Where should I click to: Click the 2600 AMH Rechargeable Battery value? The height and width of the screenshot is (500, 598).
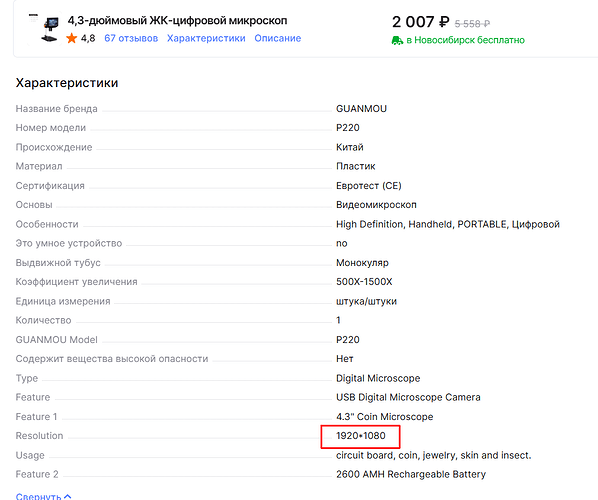pyautogui.click(x=411, y=474)
